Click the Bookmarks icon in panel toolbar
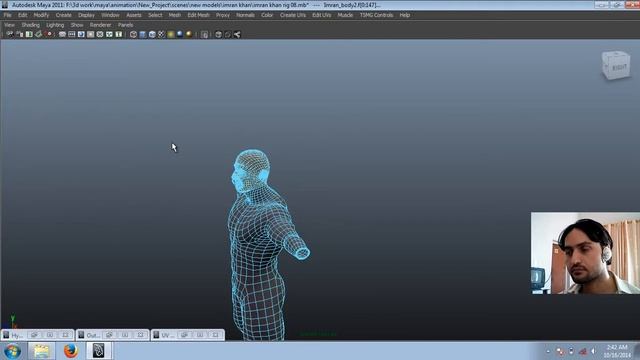640x360 pixels. [29, 34]
